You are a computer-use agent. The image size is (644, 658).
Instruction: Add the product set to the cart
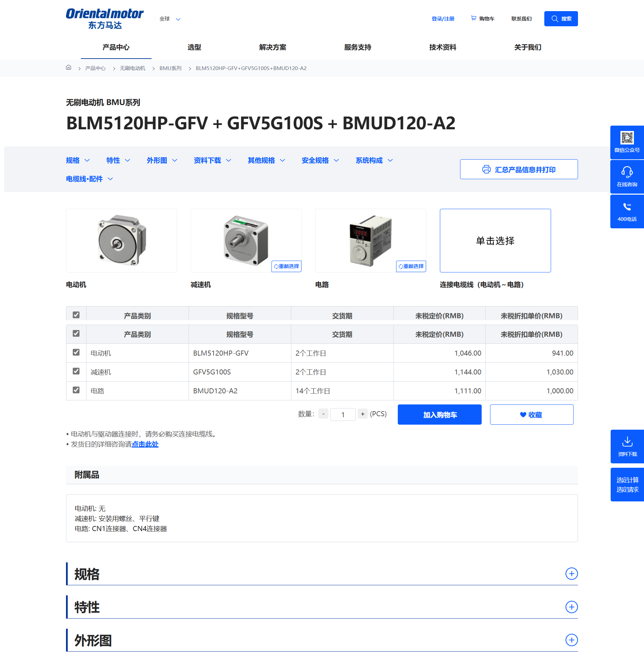[439, 414]
